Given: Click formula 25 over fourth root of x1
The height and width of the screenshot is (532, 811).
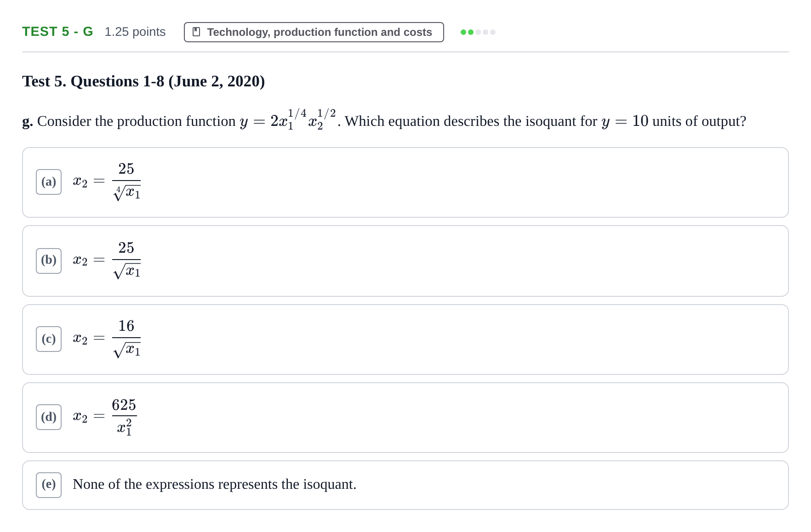Looking at the screenshot, I should pyautogui.click(x=107, y=181).
